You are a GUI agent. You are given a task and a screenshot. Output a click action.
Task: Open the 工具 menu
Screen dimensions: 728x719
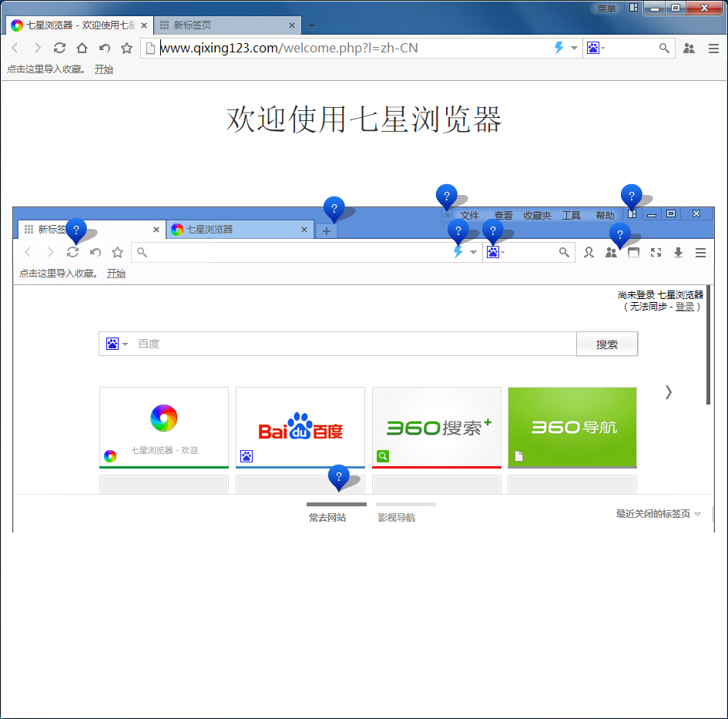tap(572, 215)
